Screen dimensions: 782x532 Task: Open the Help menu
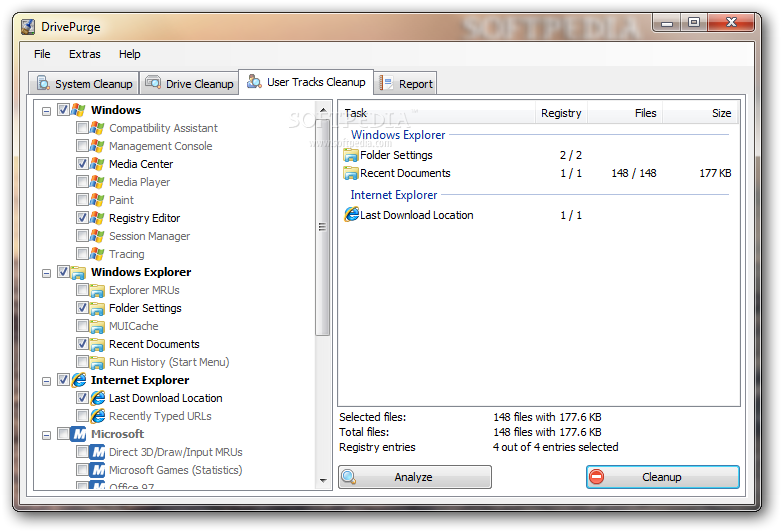pos(129,54)
